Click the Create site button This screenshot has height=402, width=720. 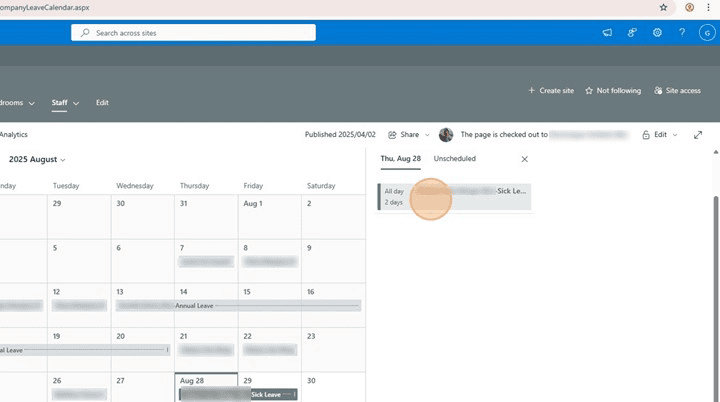(x=551, y=90)
